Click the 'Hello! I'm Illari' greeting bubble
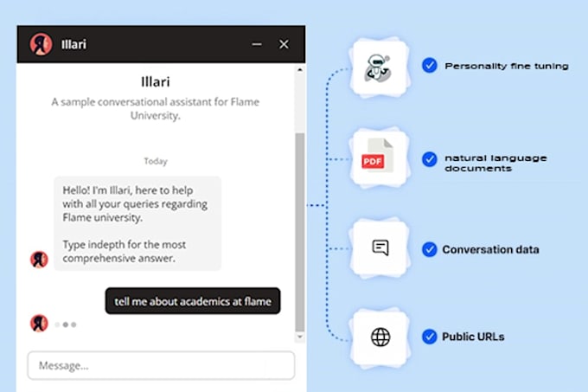Screen dimensions: 588x392 137,223
